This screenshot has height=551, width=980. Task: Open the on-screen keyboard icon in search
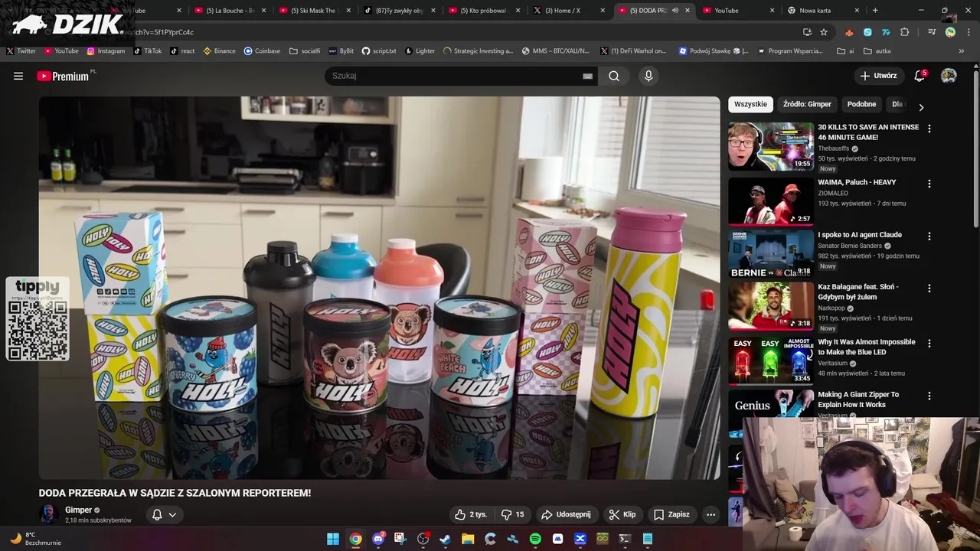pyautogui.click(x=587, y=76)
